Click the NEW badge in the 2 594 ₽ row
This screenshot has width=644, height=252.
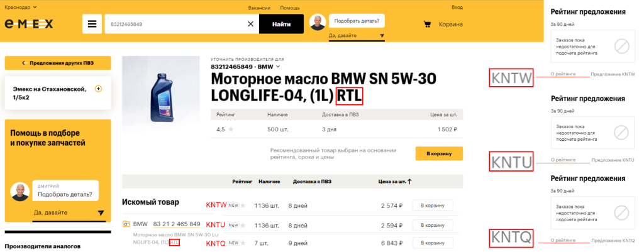pos(234,226)
